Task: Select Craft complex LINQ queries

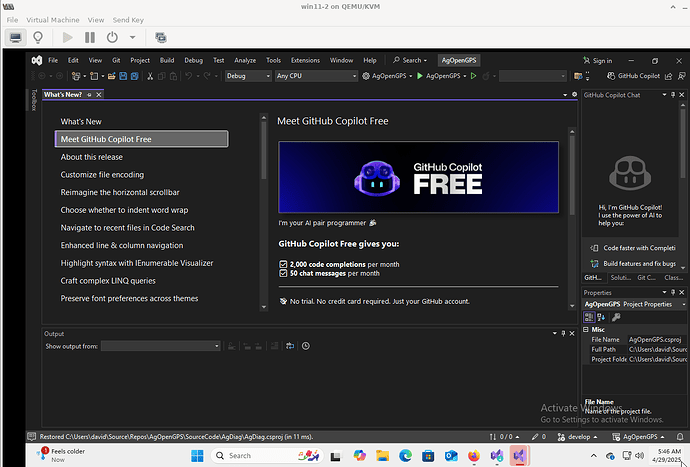Action: [x=108, y=281]
